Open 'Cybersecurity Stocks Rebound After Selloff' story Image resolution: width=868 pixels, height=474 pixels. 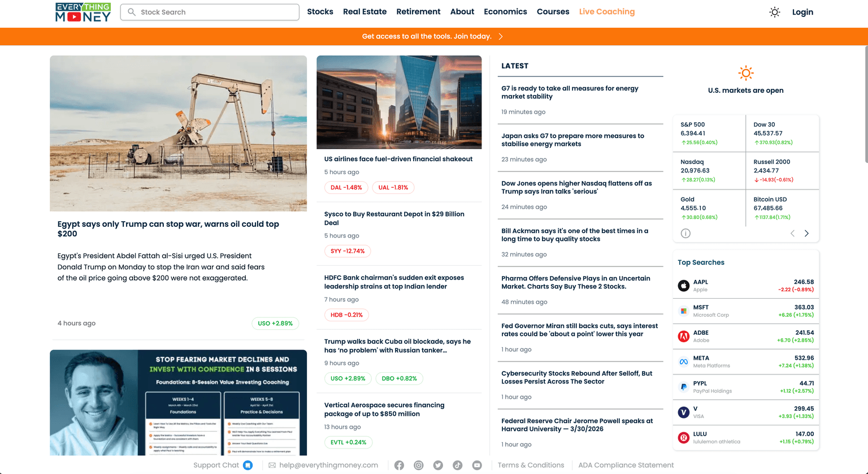(x=576, y=377)
